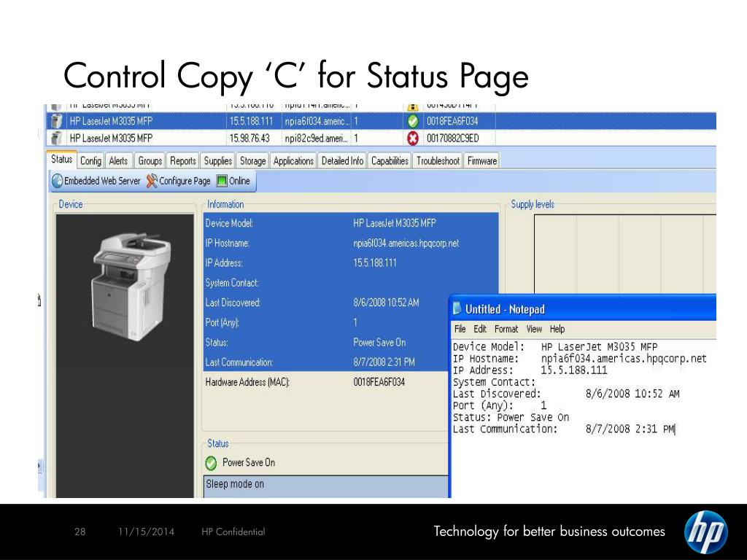Switch to the Status tab

pos(61,160)
